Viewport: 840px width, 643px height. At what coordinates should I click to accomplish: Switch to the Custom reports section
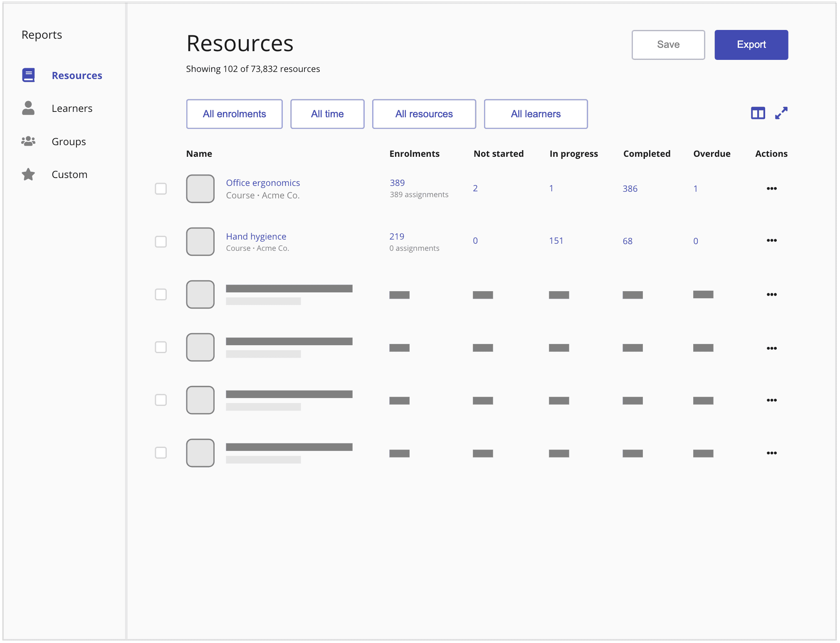[69, 174]
